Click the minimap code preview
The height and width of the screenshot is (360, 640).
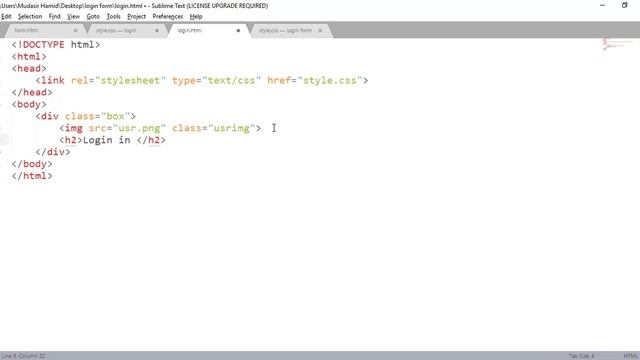click(x=618, y=44)
